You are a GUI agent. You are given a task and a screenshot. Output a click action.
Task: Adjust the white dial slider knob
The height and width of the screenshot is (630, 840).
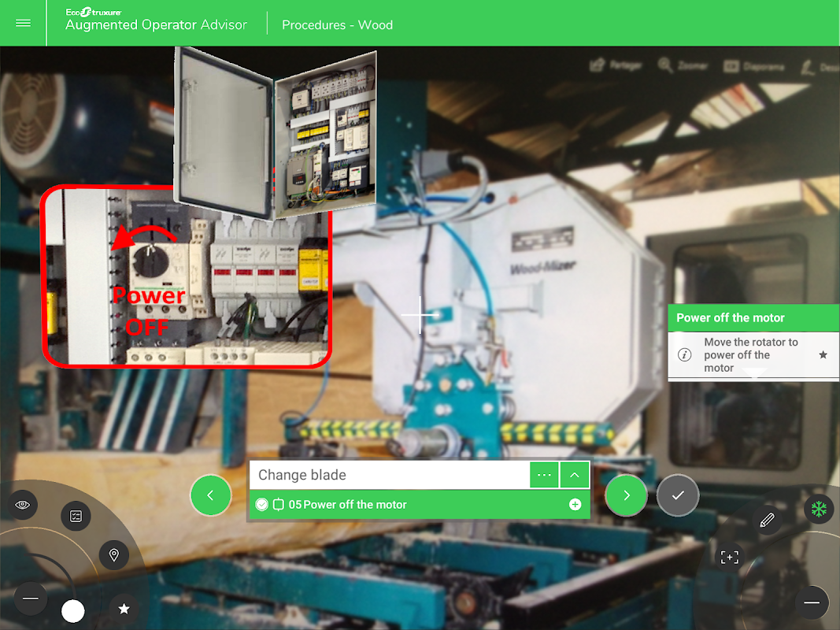tap(73, 611)
